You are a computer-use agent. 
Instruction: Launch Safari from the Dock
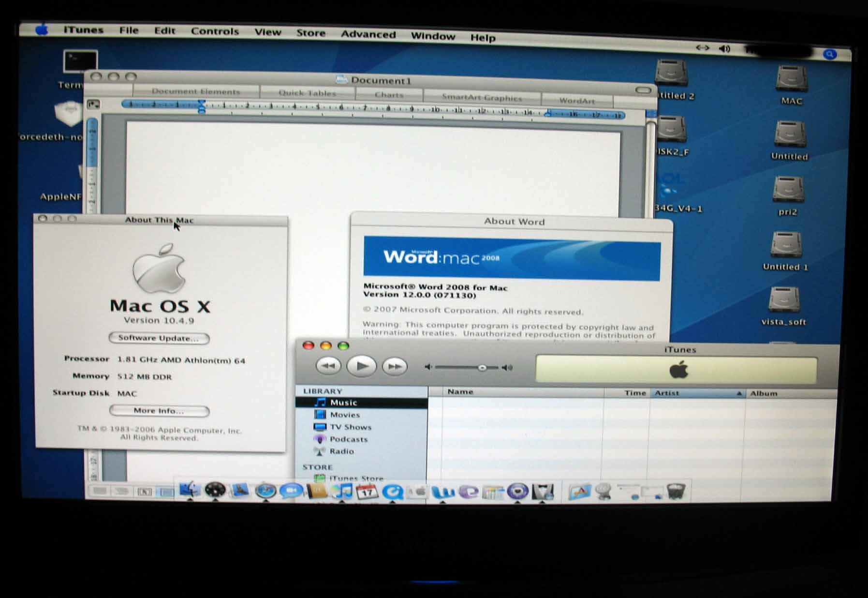tap(265, 491)
